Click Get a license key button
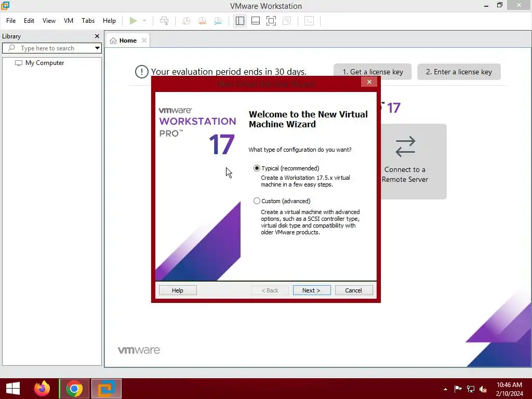 click(x=373, y=72)
